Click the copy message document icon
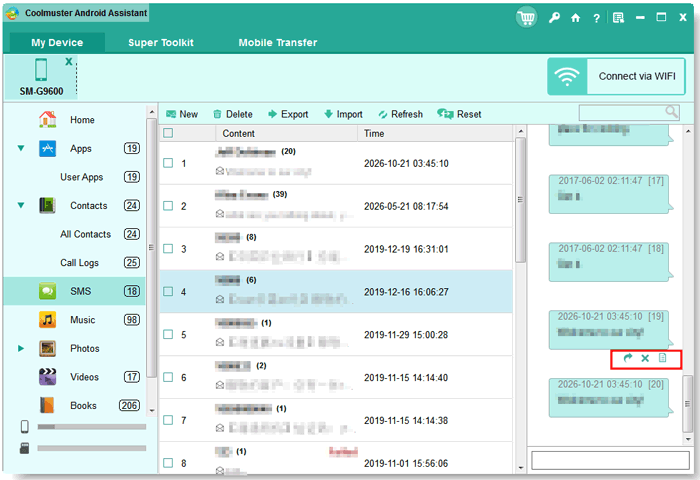Viewport: 700px width, 480px height. [x=662, y=358]
